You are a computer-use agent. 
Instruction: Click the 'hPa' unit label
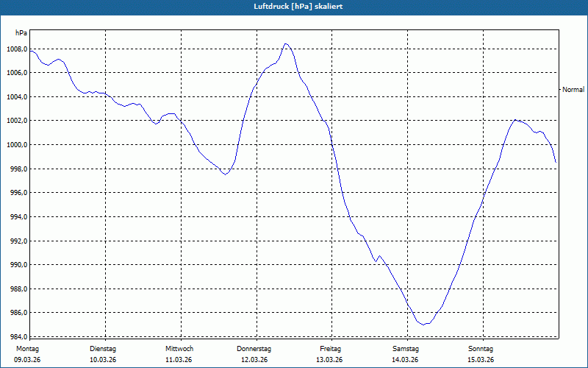click(21, 33)
